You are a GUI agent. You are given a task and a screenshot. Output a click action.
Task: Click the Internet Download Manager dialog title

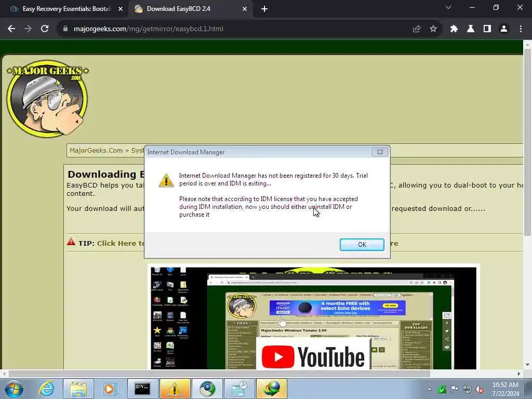[x=185, y=152]
